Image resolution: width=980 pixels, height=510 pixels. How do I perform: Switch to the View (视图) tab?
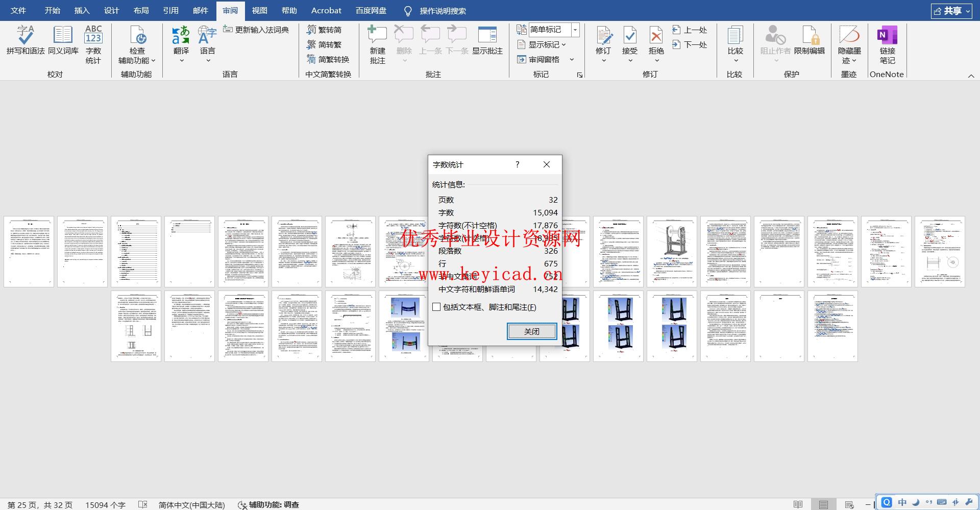pyautogui.click(x=259, y=11)
